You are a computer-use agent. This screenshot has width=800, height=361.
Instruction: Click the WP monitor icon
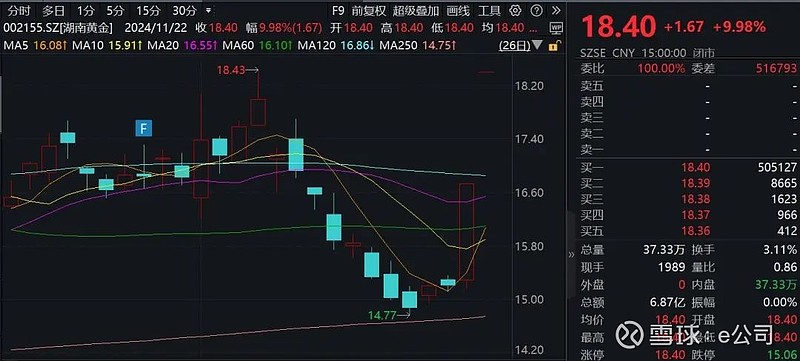tap(557, 29)
